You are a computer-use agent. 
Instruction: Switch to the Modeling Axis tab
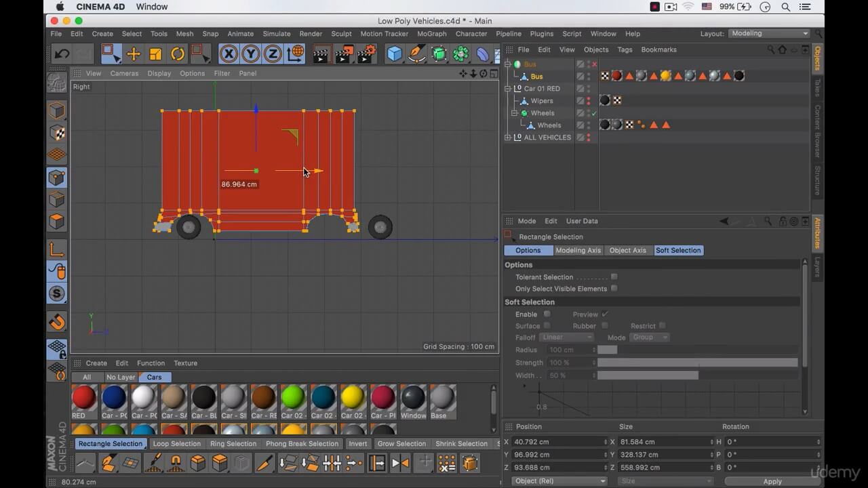[578, 250]
